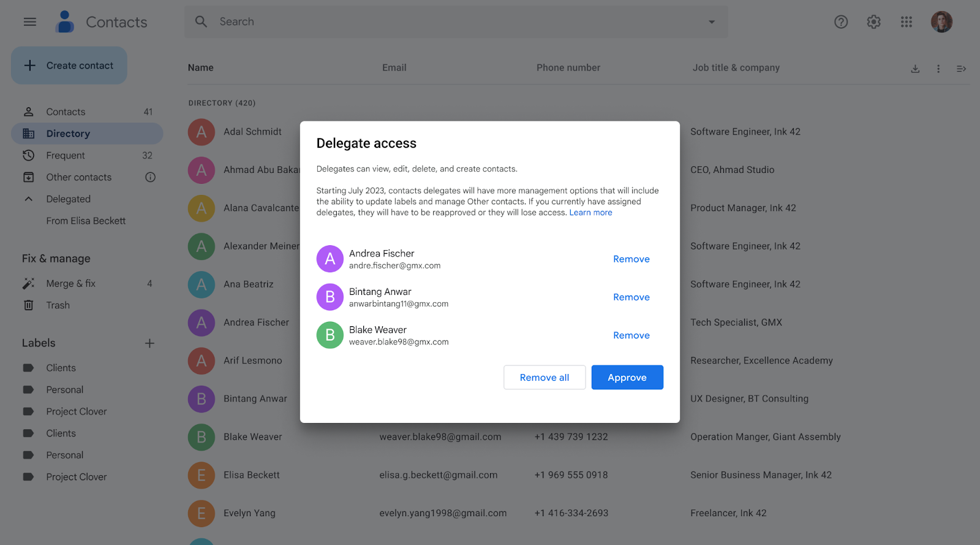Open the Help question mark icon
This screenshot has height=545, width=980.
click(x=841, y=22)
